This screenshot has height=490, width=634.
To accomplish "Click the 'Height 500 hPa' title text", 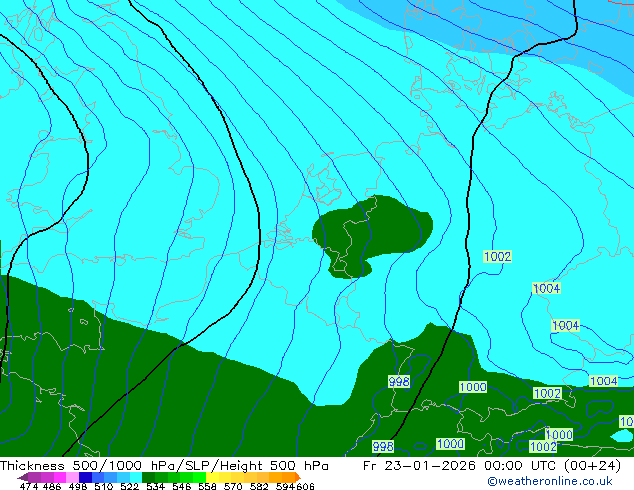I will [x=274, y=466].
